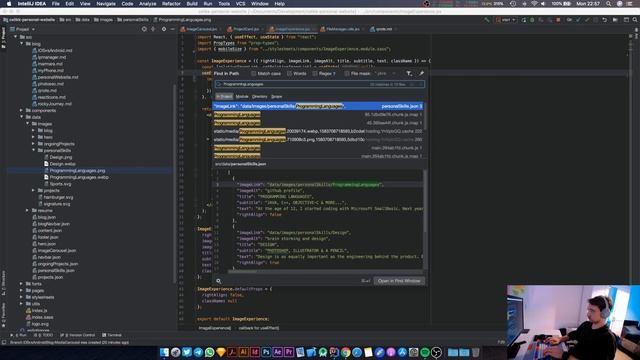Open Finder from the Dock
Viewport: 640px width, 360px height.
click(x=164, y=352)
